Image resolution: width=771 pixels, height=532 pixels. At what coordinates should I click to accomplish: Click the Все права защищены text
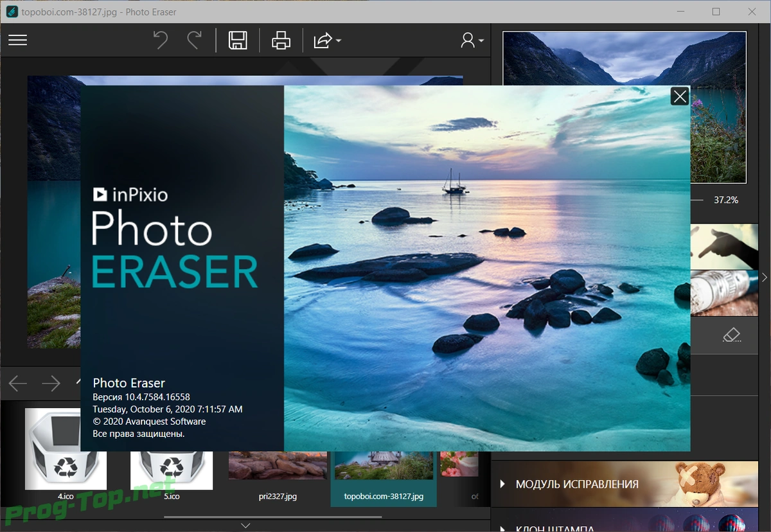point(139,434)
